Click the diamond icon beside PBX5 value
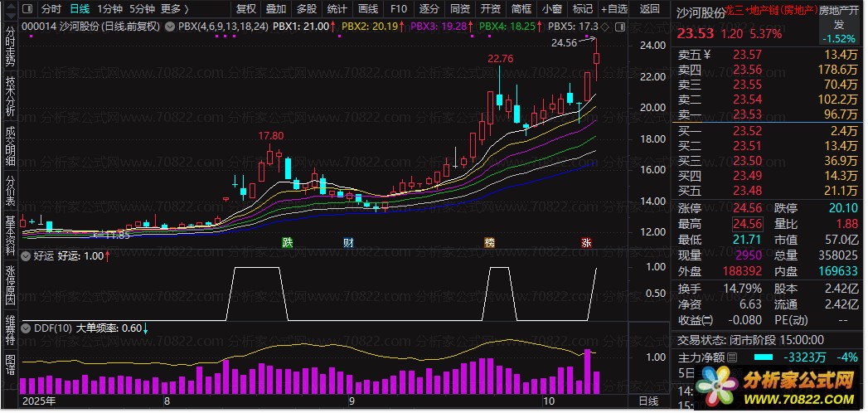868x413 pixels. pyautogui.click(x=605, y=27)
